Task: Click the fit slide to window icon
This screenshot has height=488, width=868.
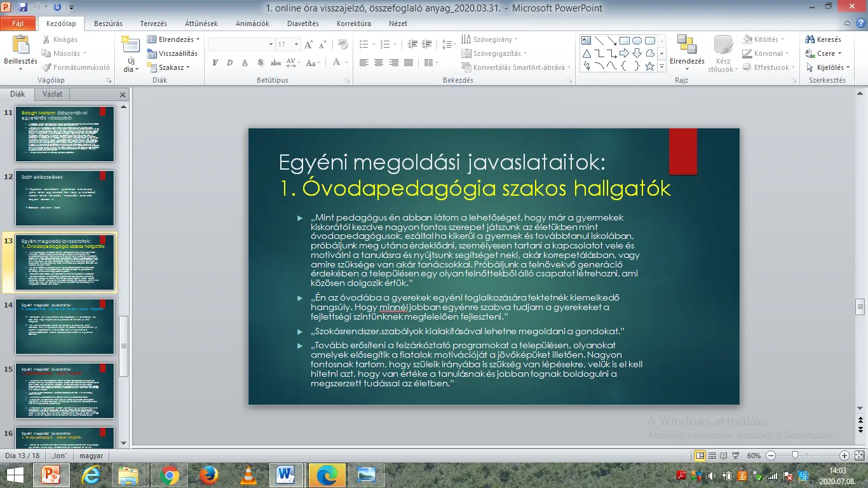Action: pyautogui.click(x=858, y=456)
